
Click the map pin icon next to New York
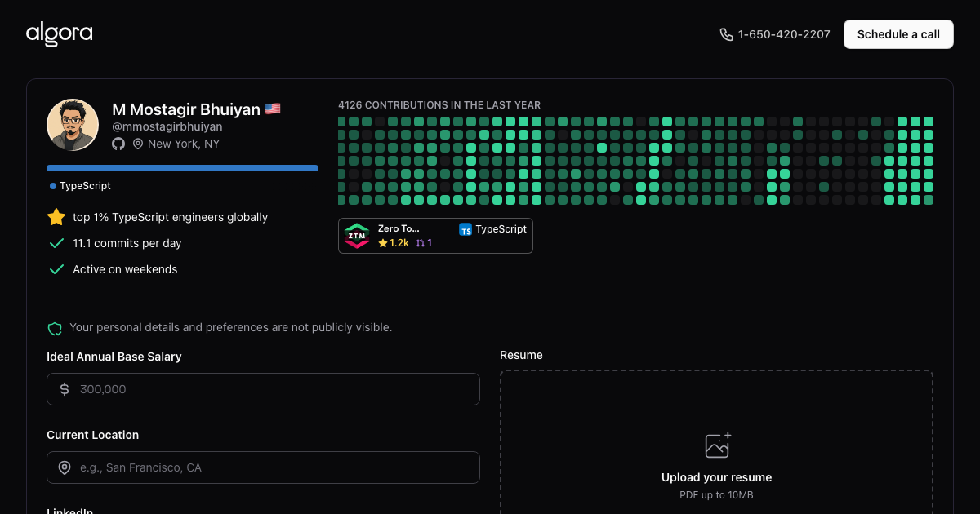tap(138, 144)
